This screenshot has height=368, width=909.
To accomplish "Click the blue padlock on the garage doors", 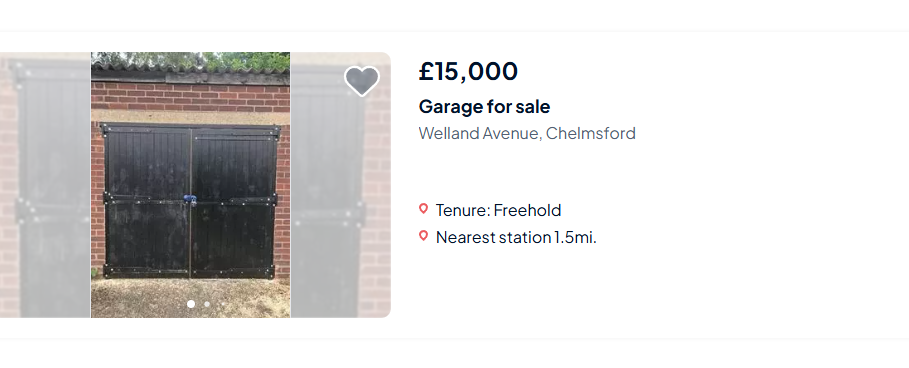I will coord(189,201).
